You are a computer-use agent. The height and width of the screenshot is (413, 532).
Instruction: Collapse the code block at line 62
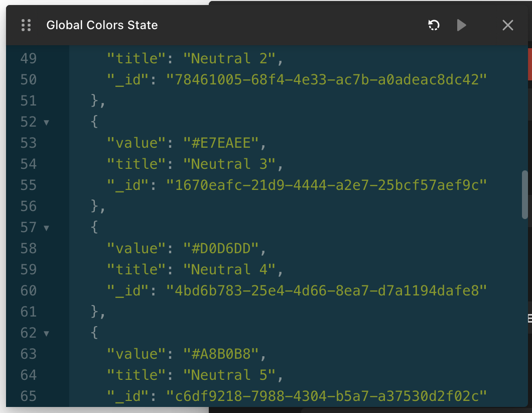click(47, 333)
